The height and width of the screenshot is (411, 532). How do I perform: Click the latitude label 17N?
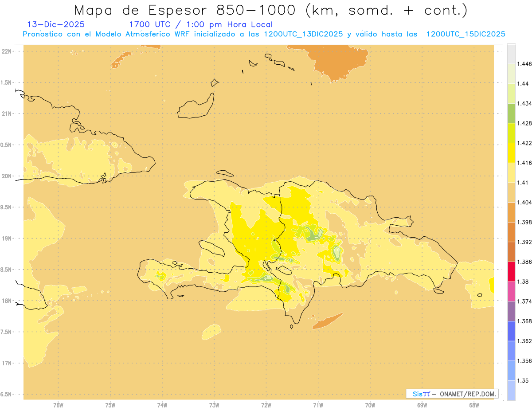click(x=7, y=363)
